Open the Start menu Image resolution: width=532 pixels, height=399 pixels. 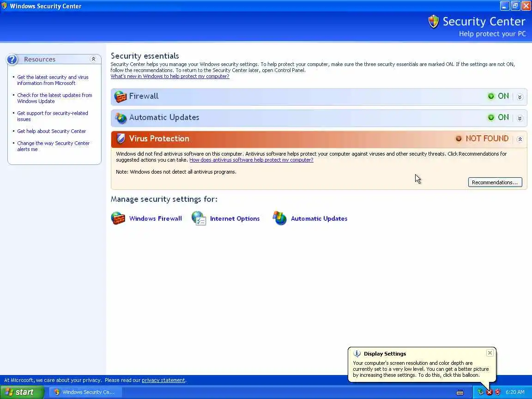pos(22,392)
